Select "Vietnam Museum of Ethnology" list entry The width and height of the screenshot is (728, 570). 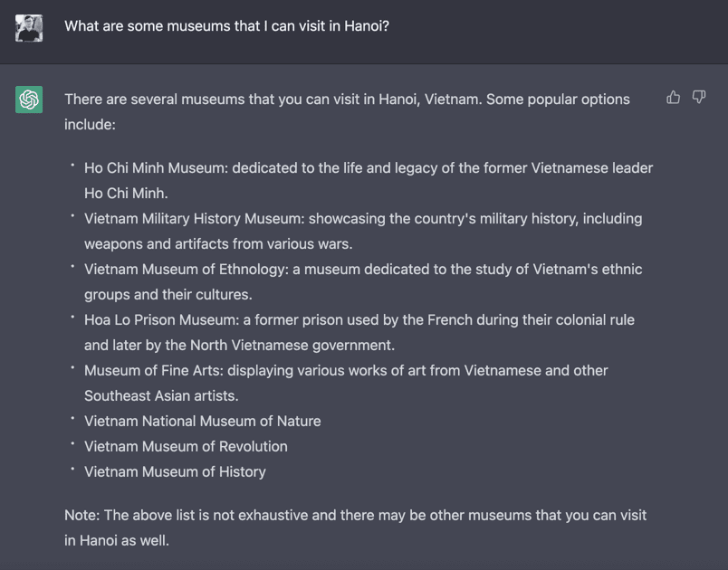186,270
